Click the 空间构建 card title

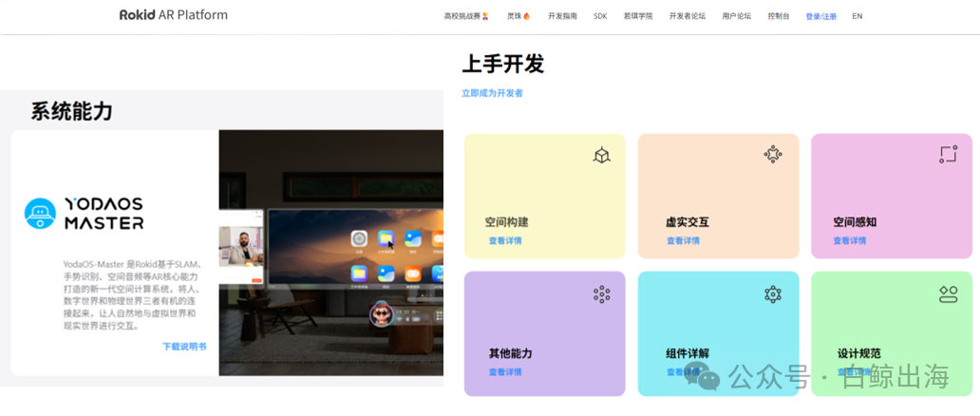[x=507, y=222]
